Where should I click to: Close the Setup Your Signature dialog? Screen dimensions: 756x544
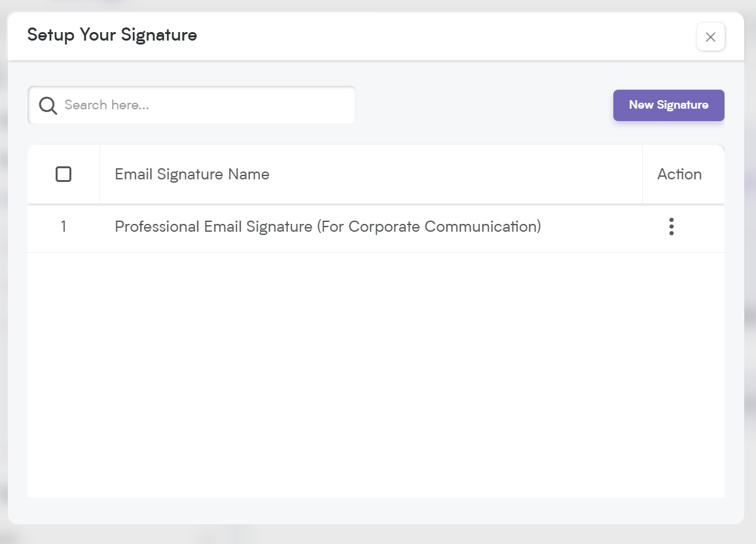[710, 37]
